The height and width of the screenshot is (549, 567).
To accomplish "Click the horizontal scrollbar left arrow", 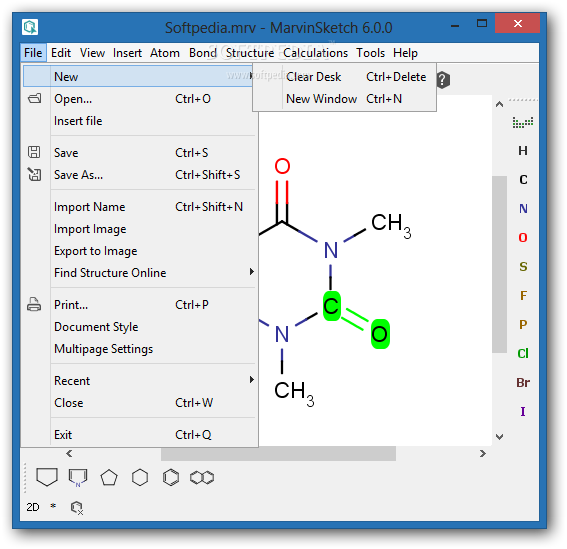I will [69, 454].
